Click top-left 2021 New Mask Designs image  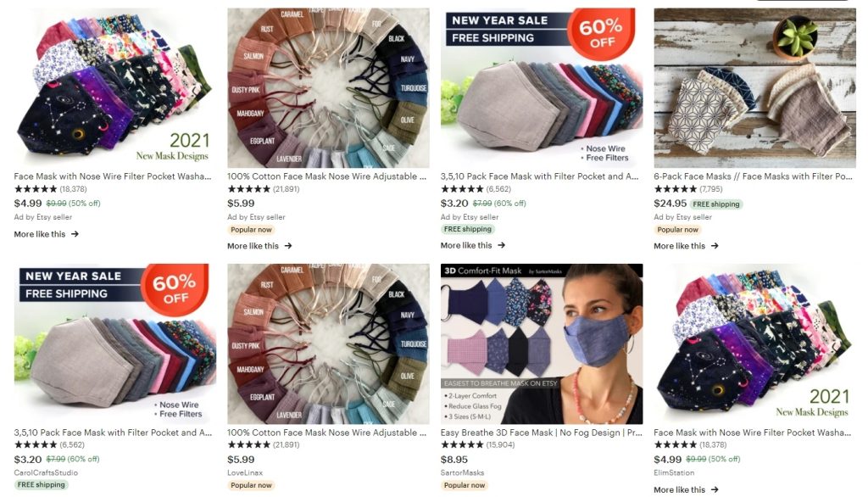(115, 87)
